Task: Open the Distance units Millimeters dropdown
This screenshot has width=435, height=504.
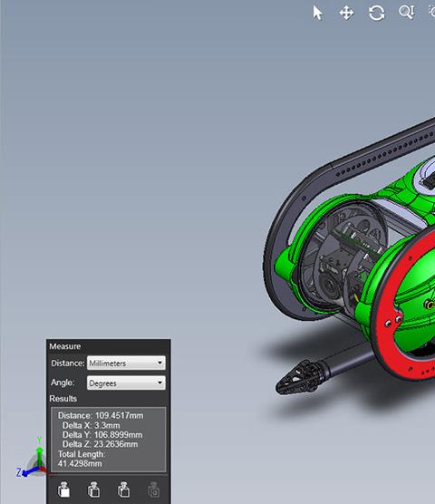Action: 126,363
